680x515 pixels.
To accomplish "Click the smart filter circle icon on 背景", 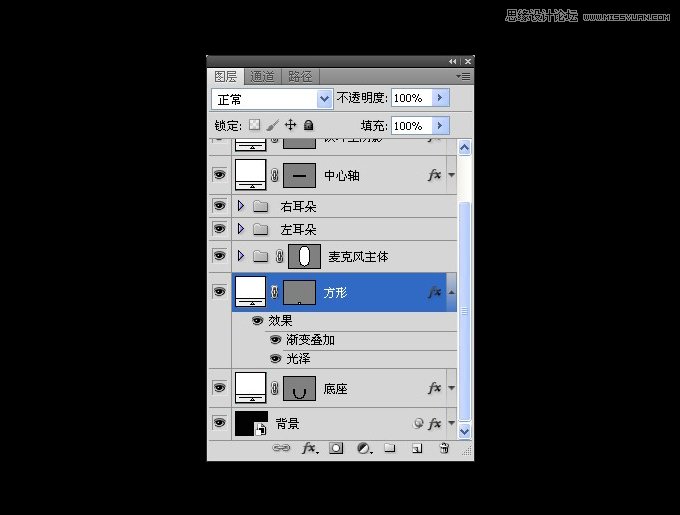I will tap(418, 423).
